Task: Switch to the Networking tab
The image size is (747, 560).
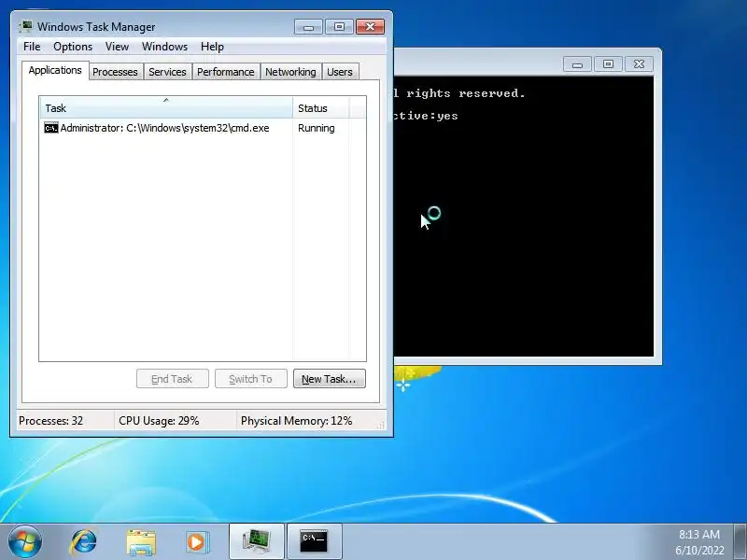Action: [290, 72]
